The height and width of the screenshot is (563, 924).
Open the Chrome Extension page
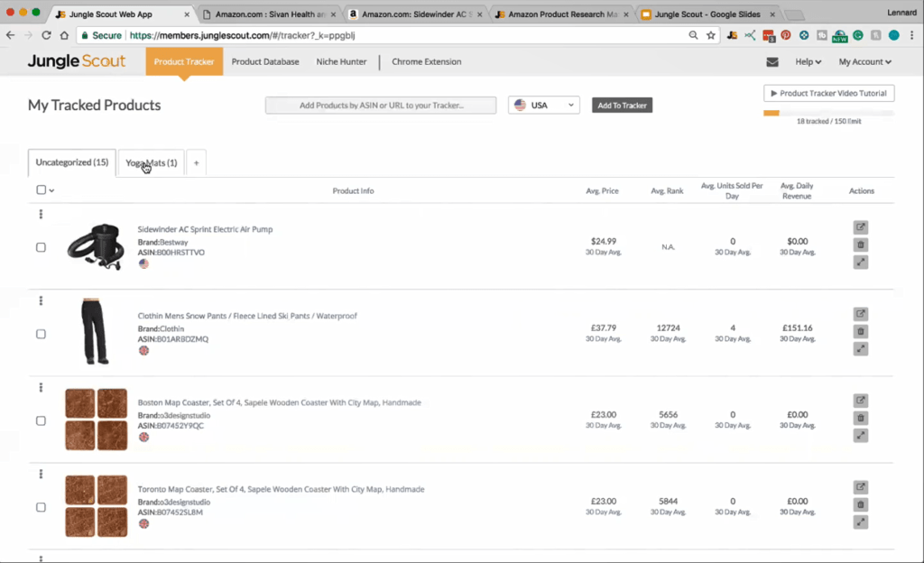click(427, 62)
